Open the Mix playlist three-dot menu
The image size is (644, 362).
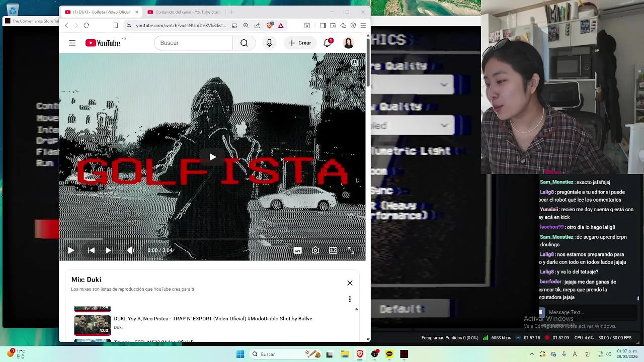point(350,299)
